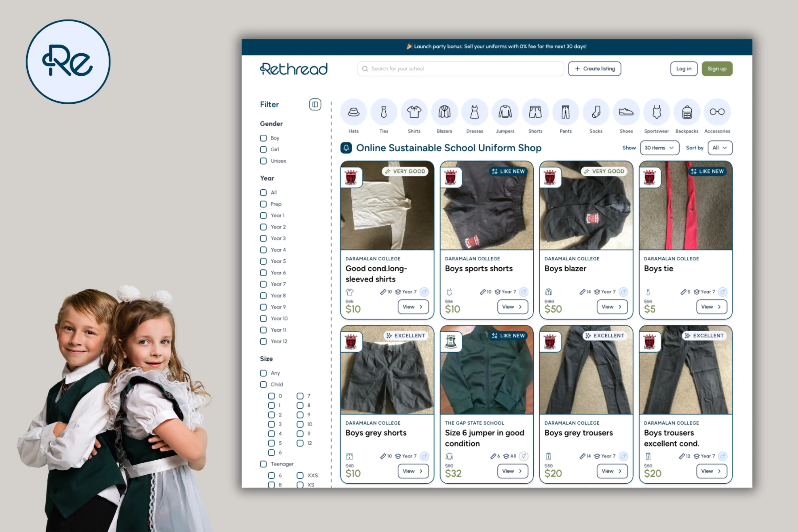798x532 pixels.
Task: Click The Gap State School crest badge
Action: 451,342
